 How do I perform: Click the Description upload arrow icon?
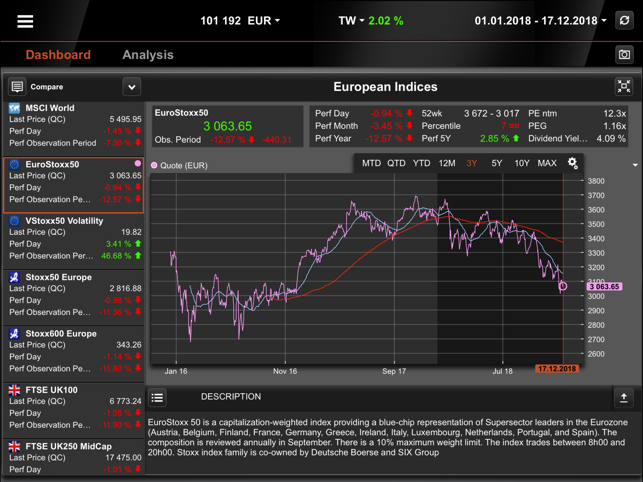[x=623, y=397]
